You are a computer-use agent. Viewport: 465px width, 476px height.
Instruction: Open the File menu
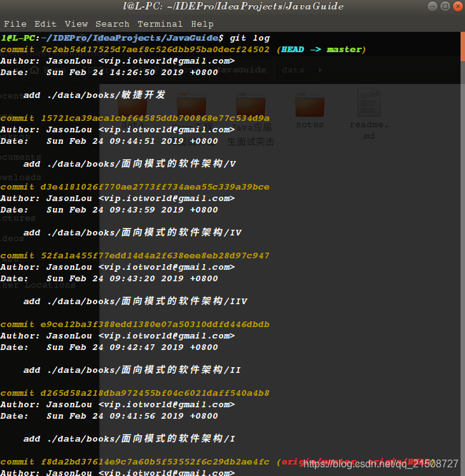(15, 24)
